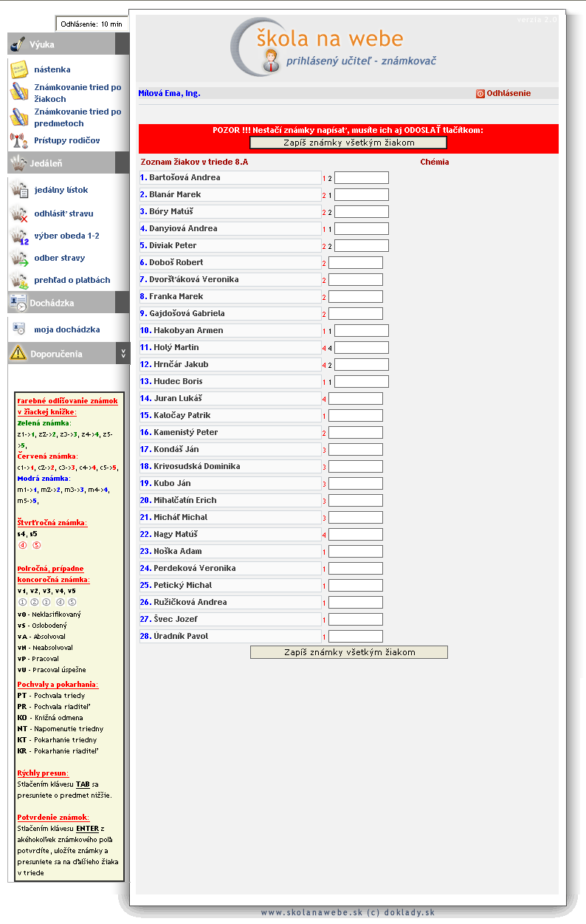
Task: Click the grade input for Bartošová Andrea
Action: [361, 178]
